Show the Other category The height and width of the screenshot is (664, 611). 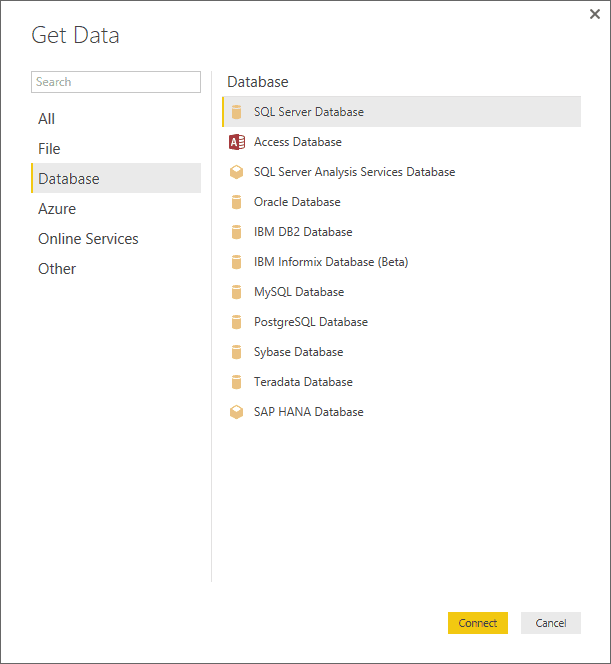tap(116, 269)
